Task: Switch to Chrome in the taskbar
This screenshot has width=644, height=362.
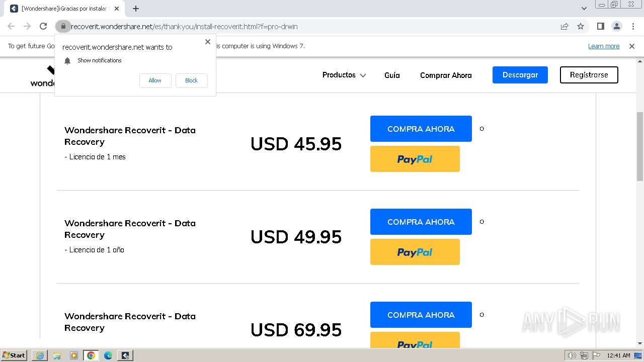Action: coord(91,355)
